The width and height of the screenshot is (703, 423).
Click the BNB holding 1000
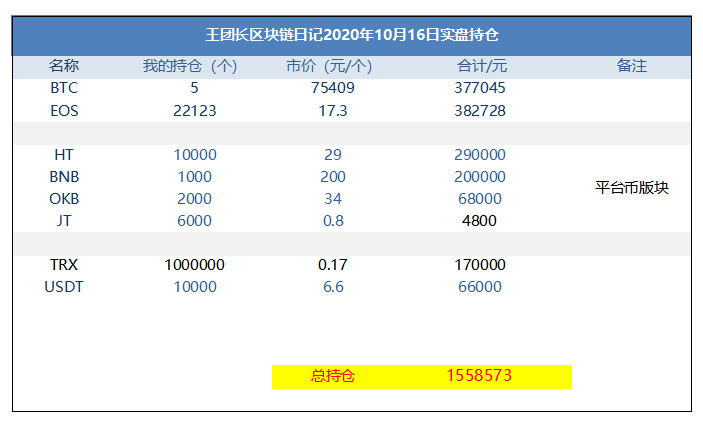195,177
